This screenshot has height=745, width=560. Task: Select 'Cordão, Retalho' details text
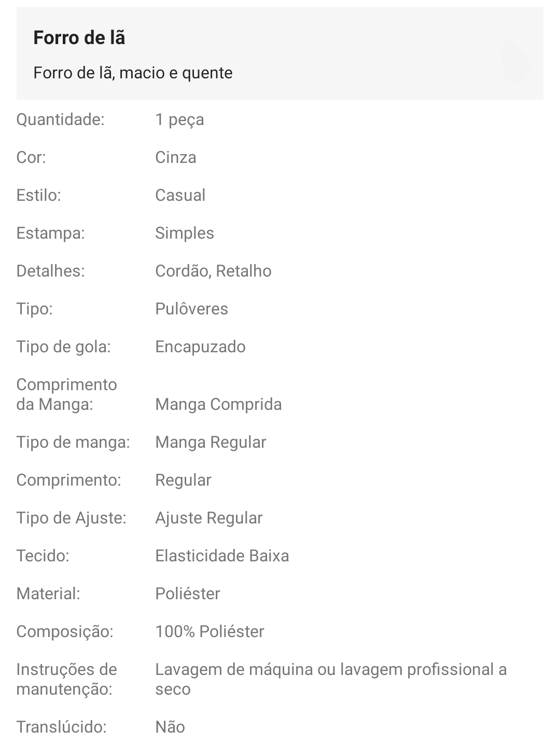tap(214, 271)
